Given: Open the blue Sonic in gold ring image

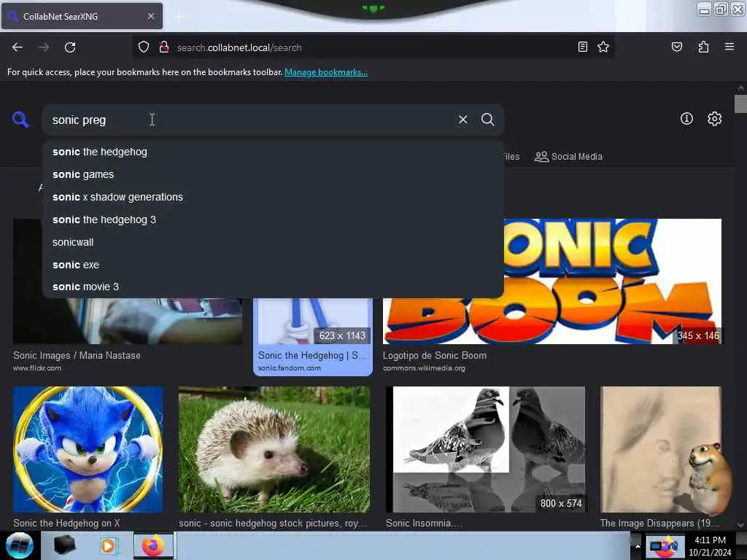Looking at the screenshot, I should coord(88,449).
